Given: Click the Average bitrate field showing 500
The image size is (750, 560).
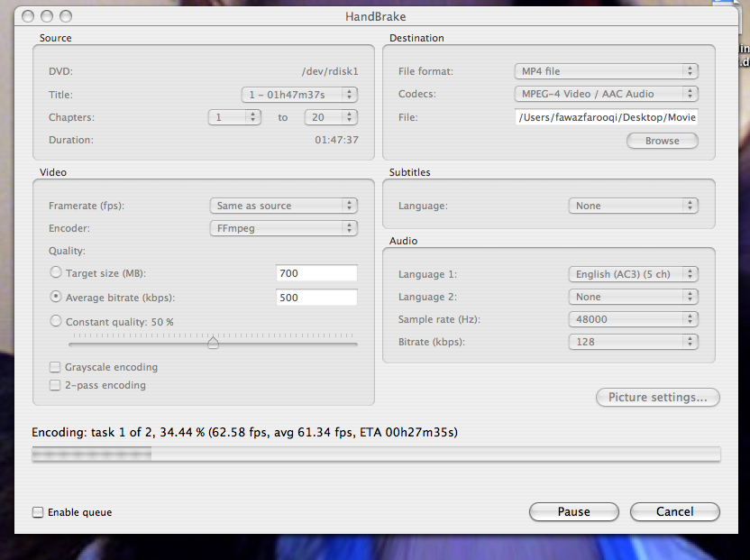Looking at the screenshot, I should [316, 298].
